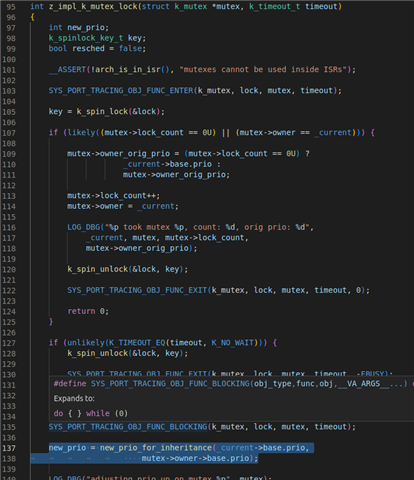
Task: Click _current->base.prio on line 110
Action: click(x=167, y=164)
